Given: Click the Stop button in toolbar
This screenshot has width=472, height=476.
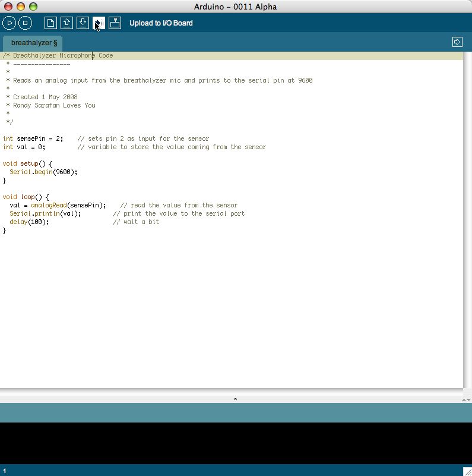Looking at the screenshot, I should point(25,23).
